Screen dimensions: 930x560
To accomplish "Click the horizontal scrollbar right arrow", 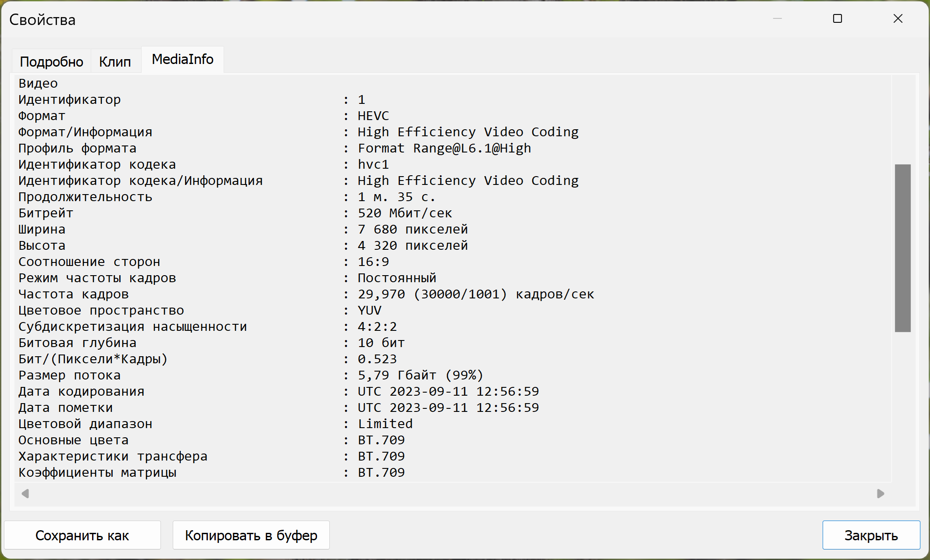I will tap(880, 494).
